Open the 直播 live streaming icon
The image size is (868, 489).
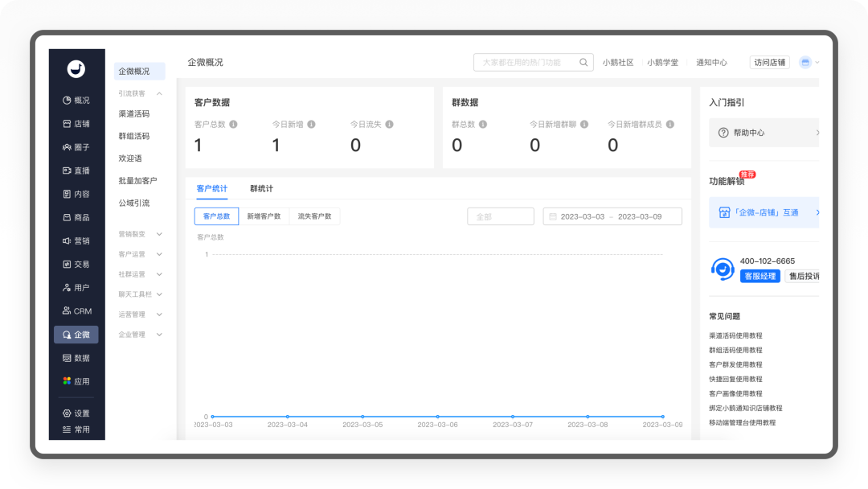tap(68, 171)
